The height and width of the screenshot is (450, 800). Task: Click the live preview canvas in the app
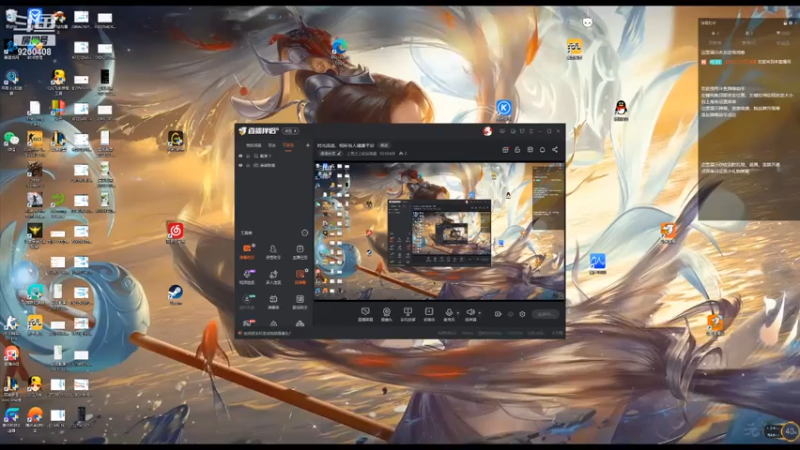tap(439, 232)
